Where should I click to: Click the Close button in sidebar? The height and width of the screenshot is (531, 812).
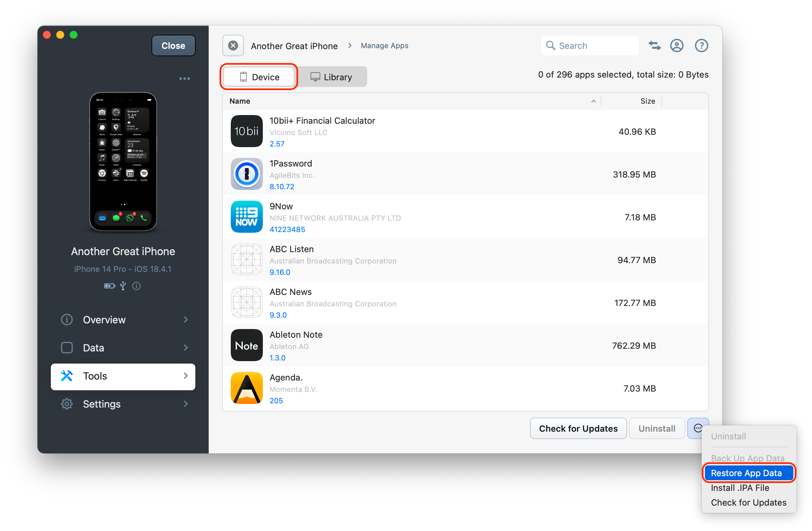pyautogui.click(x=174, y=45)
